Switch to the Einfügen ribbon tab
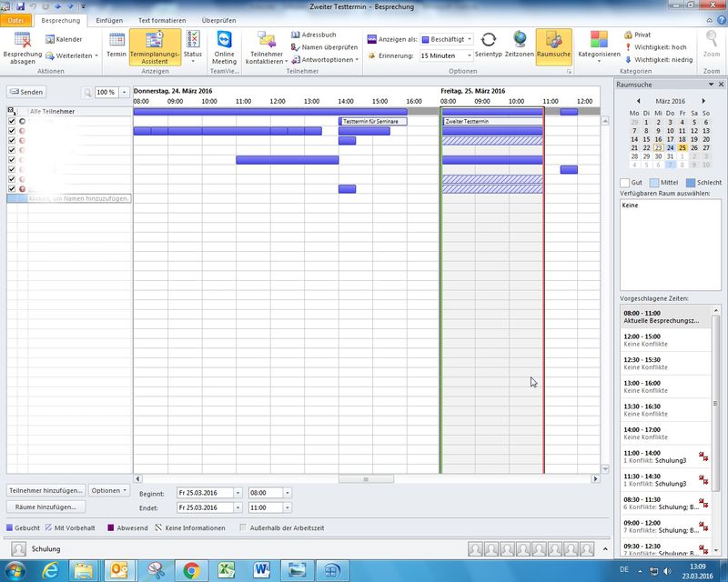This screenshot has height=582, width=728. pyautogui.click(x=107, y=20)
